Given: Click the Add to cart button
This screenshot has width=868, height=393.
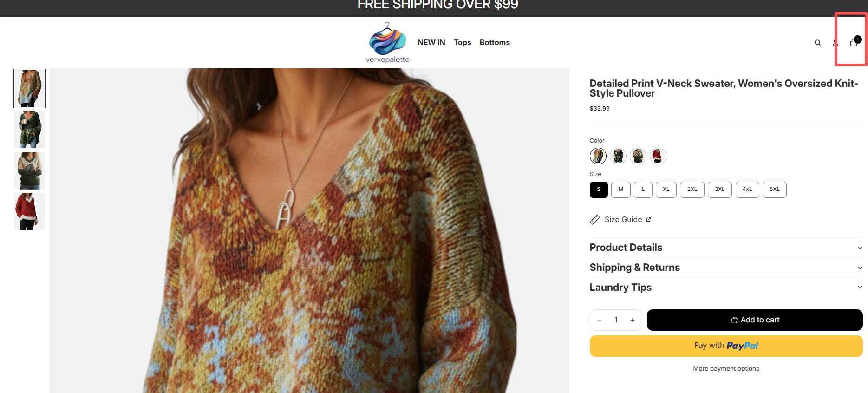Looking at the screenshot, I should click(x=754, y=320).
